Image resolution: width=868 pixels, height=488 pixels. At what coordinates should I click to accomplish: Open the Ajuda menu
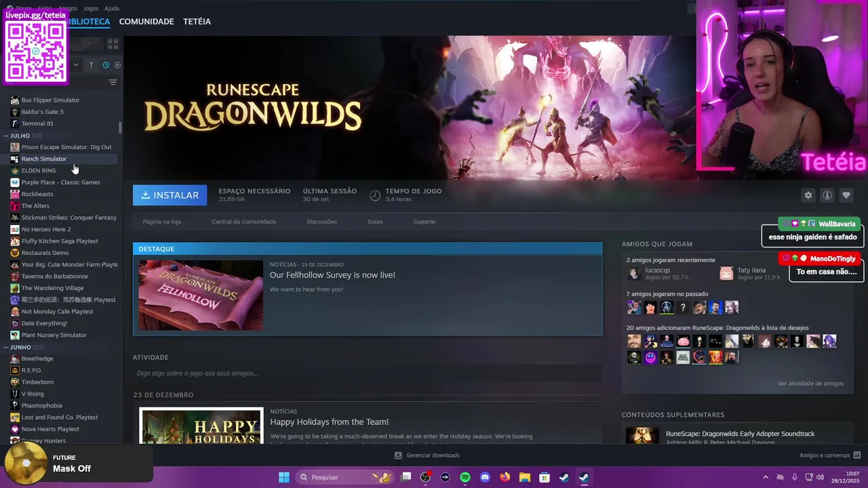click(112, 8)
